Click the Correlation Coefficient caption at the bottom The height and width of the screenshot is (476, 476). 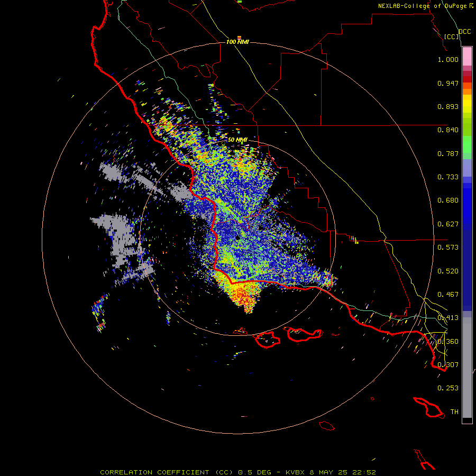[x=238, y=472]
